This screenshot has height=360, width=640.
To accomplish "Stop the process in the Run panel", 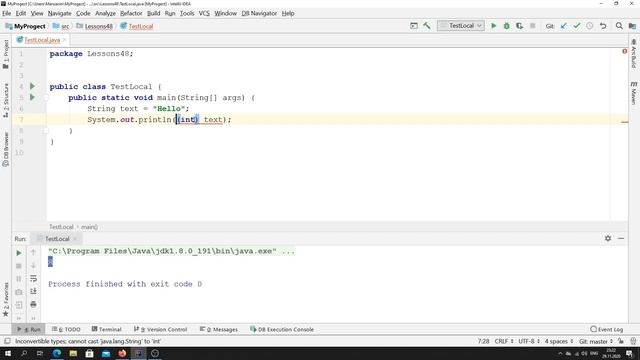I will (19, 266).
